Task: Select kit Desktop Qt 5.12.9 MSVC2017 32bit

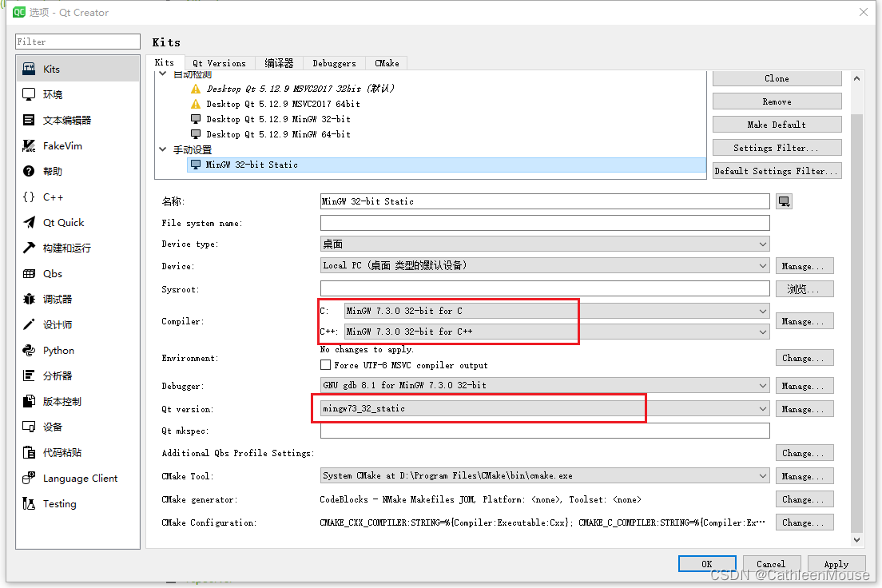Action: tap(300, 89)
